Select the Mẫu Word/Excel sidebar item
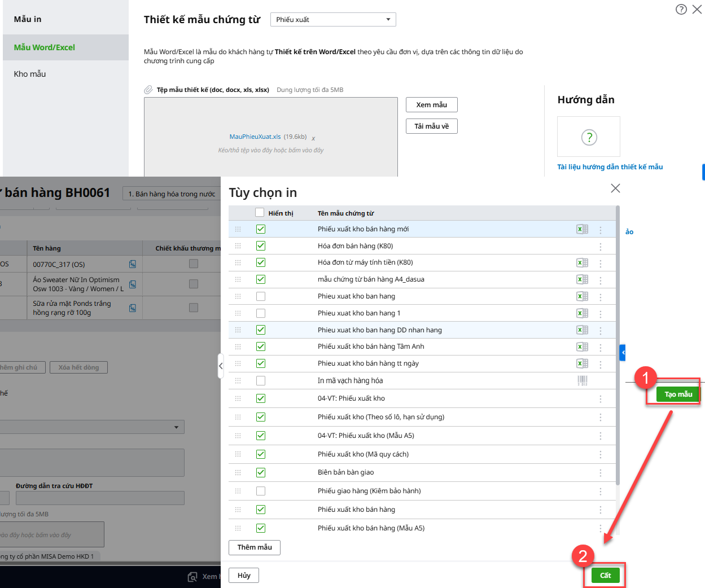The width and height of the screenshot is (705, 588). coord(45,47)
